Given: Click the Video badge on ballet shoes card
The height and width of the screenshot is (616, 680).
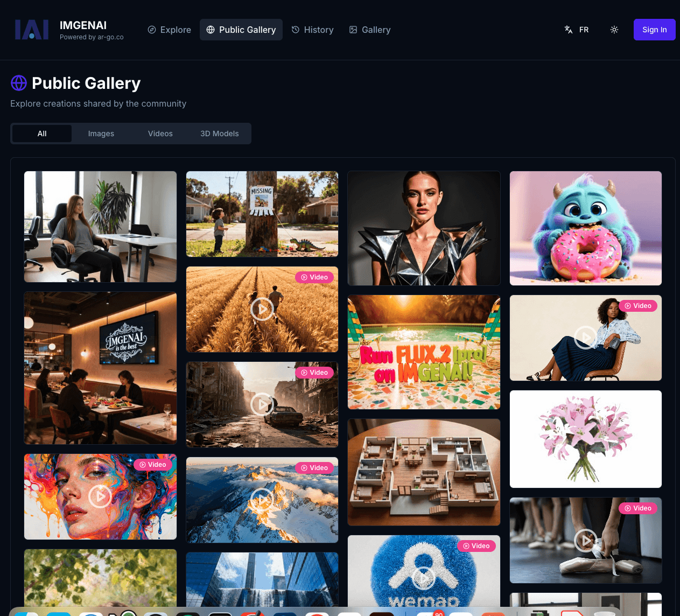Looking at the screenshot, I should [638, 508].
